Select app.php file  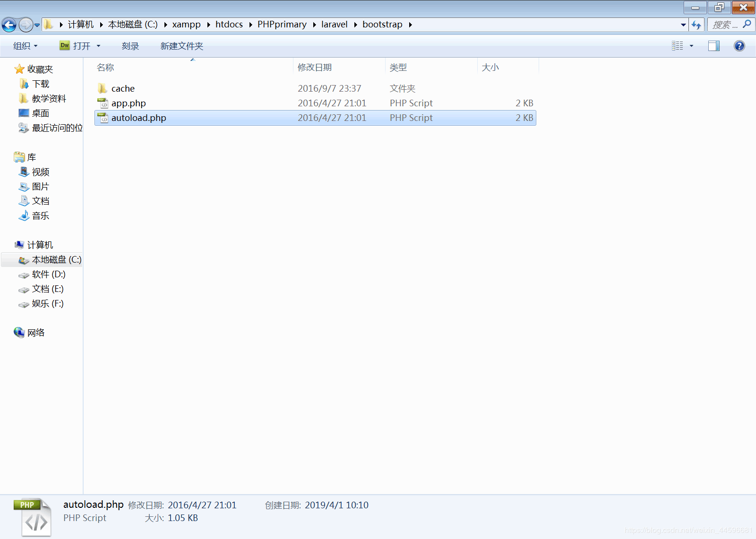click(129, 103)
